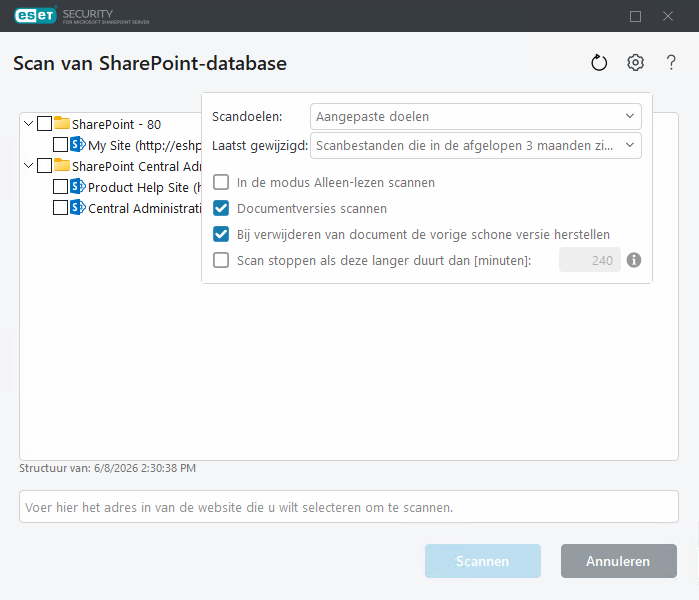
Task: Open the help question mark icon
Action: tap(671, 62)
